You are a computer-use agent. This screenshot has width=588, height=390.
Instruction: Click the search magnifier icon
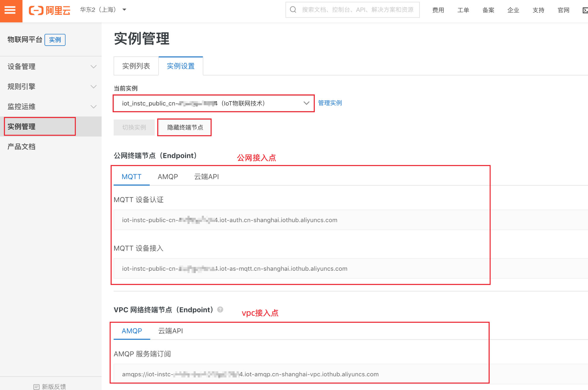coord(293,10)
